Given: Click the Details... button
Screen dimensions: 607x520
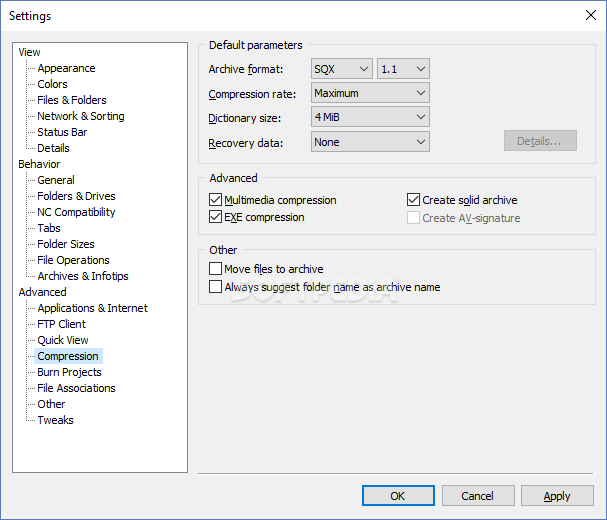Looking at the screenshot, I should [x=540, y=141].
